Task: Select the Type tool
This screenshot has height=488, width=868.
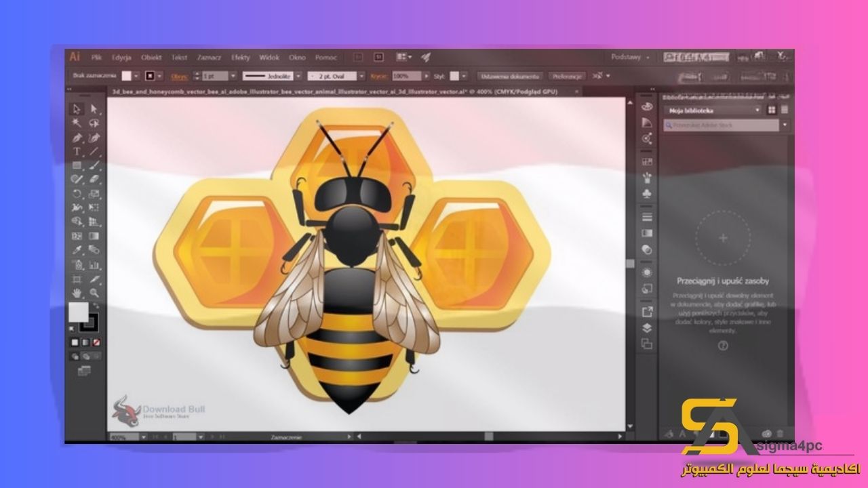Action: (x=77, y=151)
